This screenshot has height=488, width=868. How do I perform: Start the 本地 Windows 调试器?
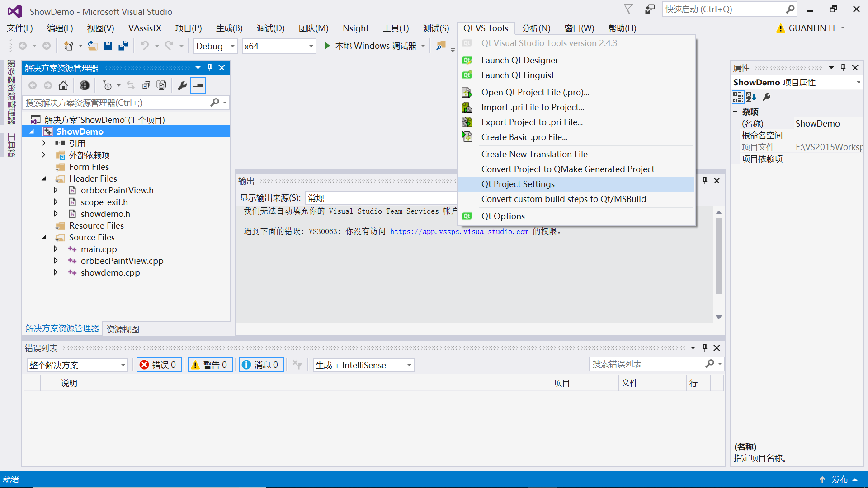pyautogui.click(x=371, y=45)
